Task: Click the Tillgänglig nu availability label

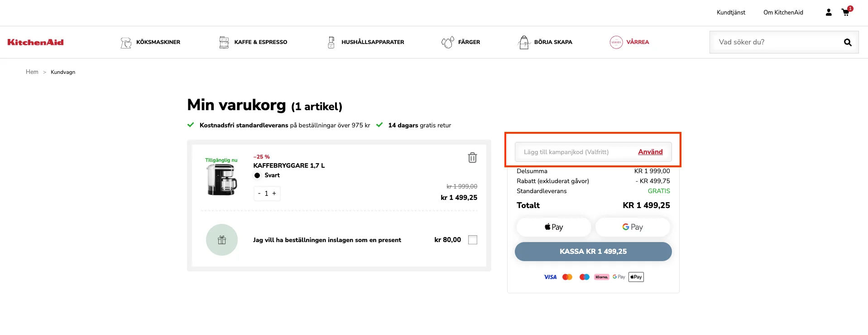Action: [x=221, y=160]
